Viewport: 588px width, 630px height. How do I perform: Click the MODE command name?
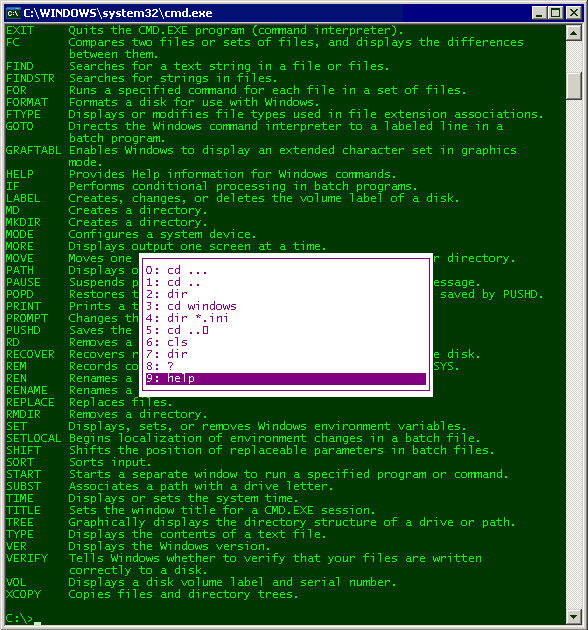click(x=20, y=235)
